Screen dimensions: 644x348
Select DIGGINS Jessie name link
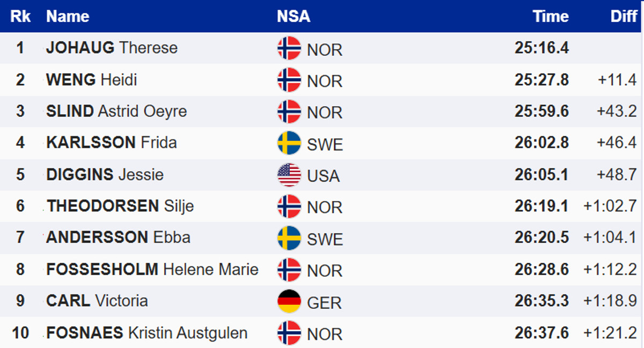click(105, 174)
